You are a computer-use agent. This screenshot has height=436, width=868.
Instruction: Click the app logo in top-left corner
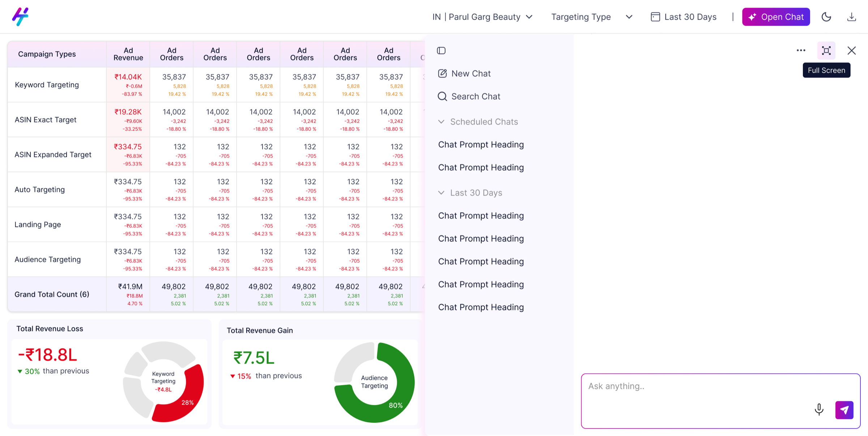pos(20,17)
